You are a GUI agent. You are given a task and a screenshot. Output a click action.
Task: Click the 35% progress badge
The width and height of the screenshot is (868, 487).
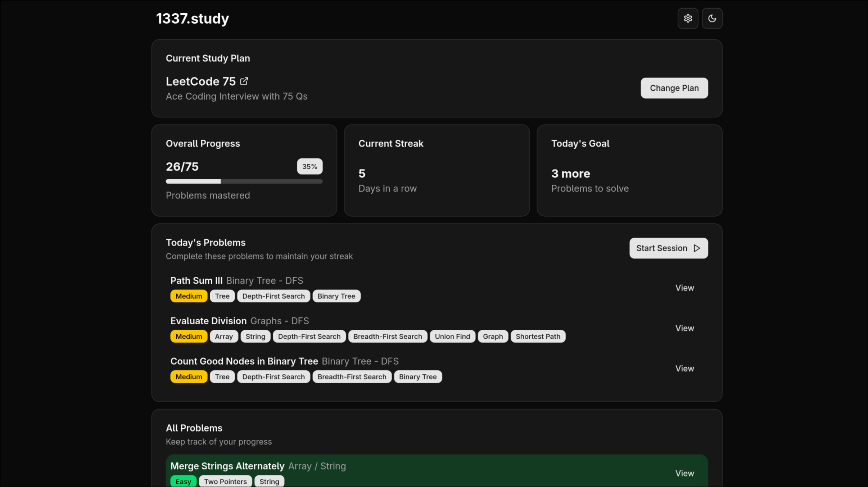(x=309, y=167)
